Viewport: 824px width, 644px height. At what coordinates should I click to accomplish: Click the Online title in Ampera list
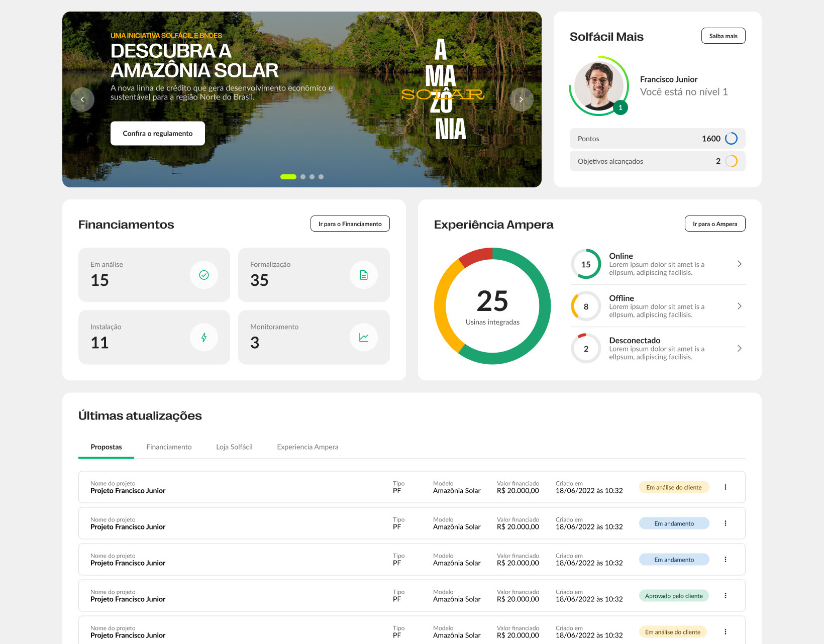pos(621,256)
